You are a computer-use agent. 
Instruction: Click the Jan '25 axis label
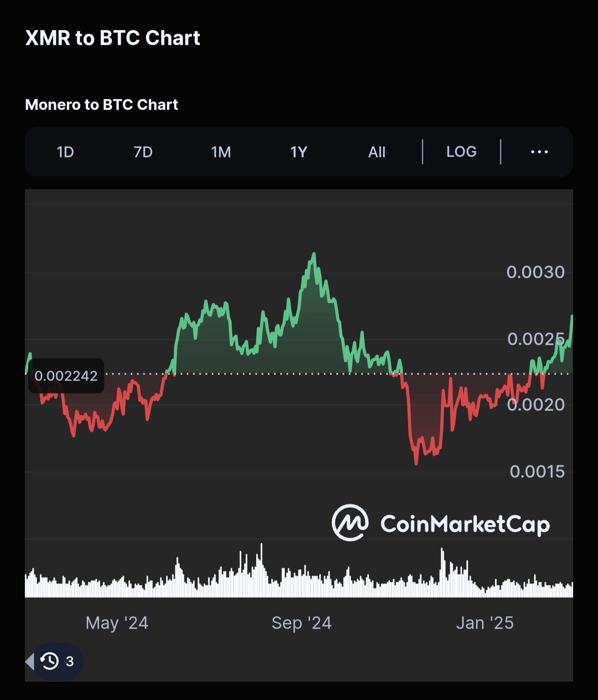485,623
